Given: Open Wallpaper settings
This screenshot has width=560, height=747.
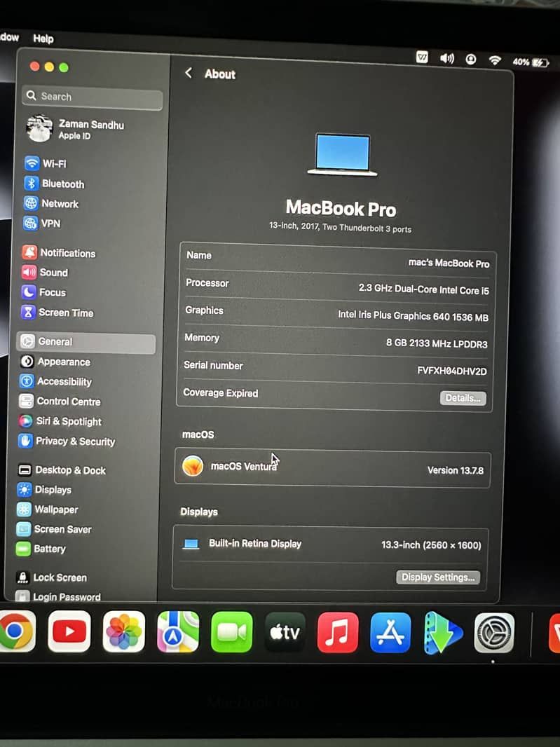Looking at the screenshot, I should pyautogui.click(x=47, y=509).
